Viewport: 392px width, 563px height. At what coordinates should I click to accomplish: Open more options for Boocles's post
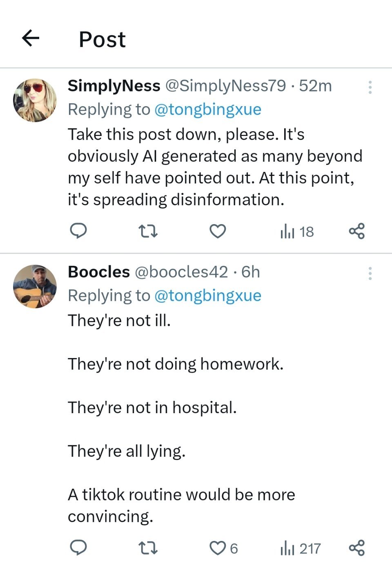370,274
